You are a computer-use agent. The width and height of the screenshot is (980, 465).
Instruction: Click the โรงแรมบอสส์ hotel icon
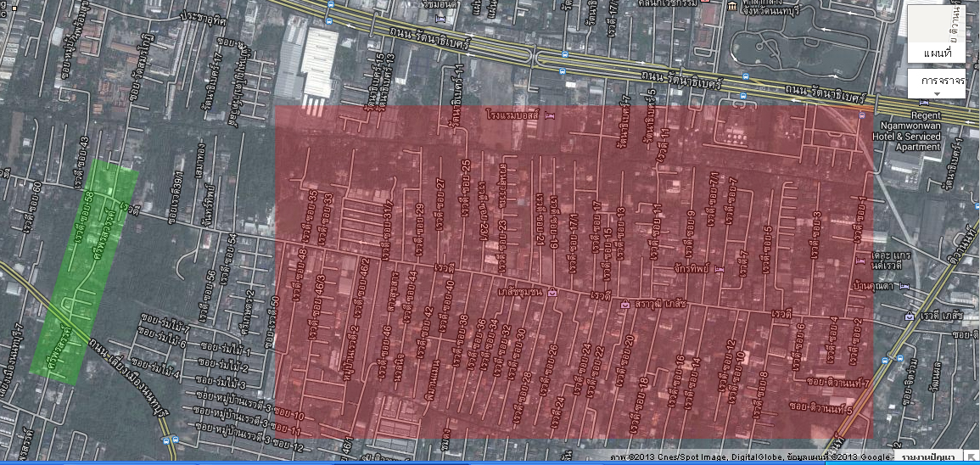click(550, 116)
